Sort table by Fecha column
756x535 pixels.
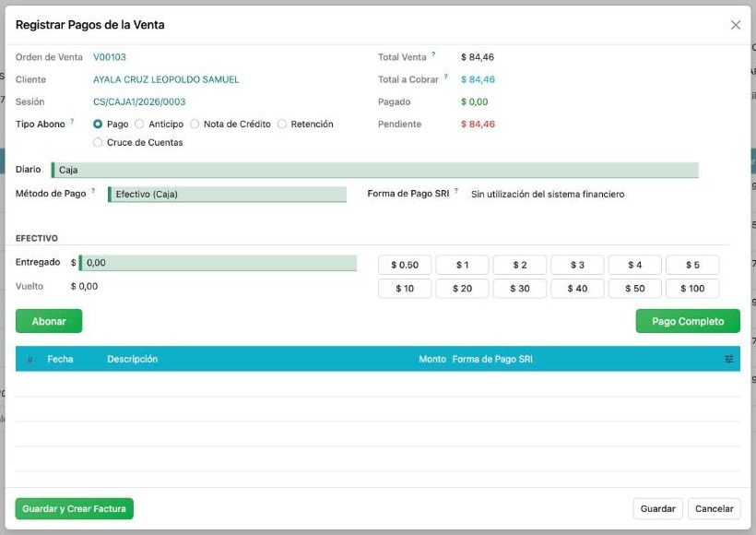coord(60,359)
